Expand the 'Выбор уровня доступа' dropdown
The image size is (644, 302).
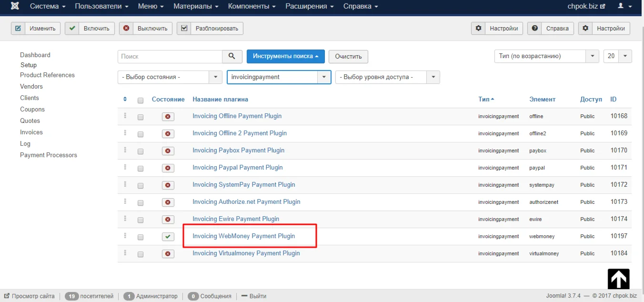coord(387,77)
